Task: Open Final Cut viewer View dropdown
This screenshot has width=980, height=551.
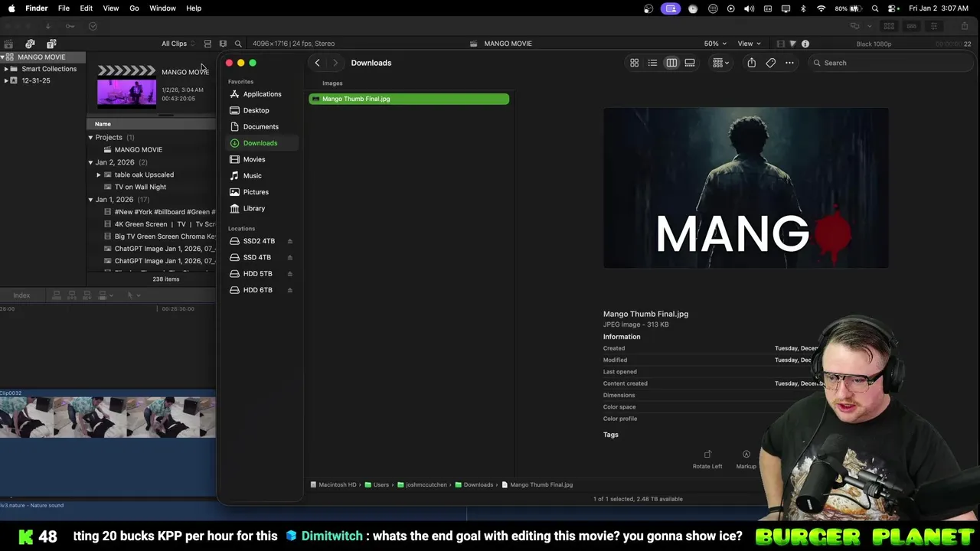Action: click(x=749, y=44)
